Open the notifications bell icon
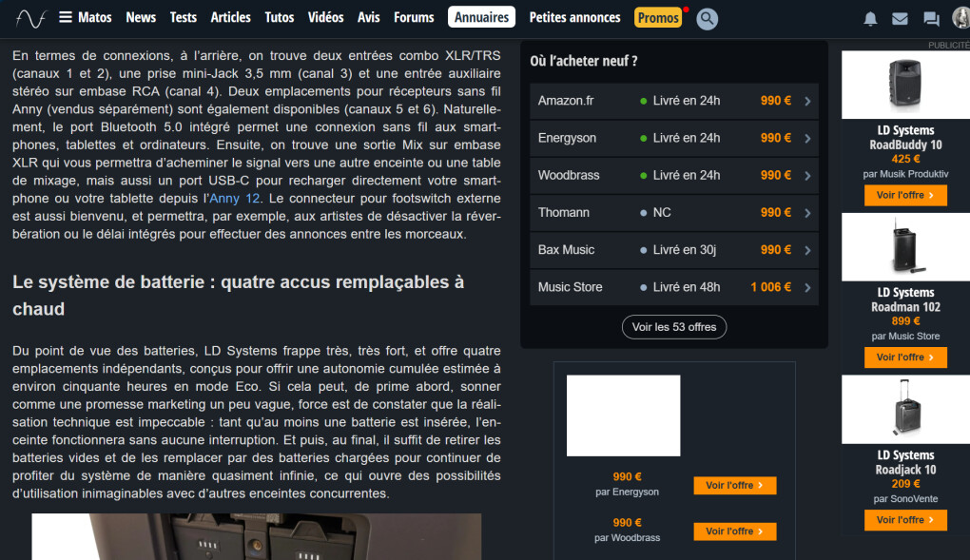Viewport: 970px width, 560px height. coord(870,19)
